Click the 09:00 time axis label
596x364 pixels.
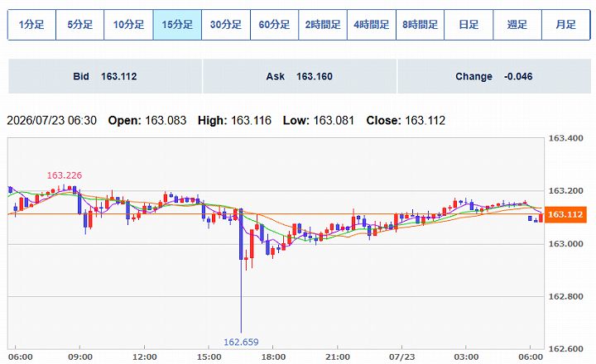tap(79, 357)
